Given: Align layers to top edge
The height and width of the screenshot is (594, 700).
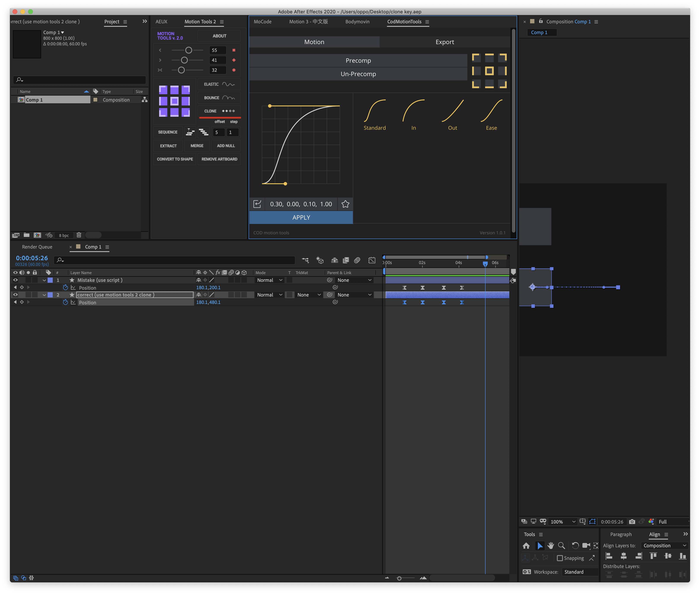Looking at the screenshot, I should click(653, 556).
